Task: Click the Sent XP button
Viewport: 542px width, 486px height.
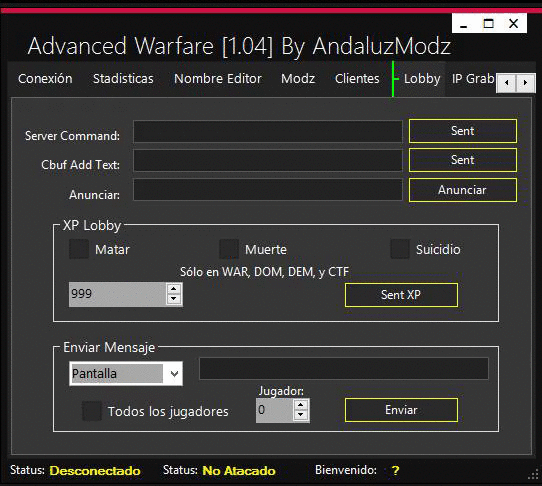Action: click(x=401, y=295)
